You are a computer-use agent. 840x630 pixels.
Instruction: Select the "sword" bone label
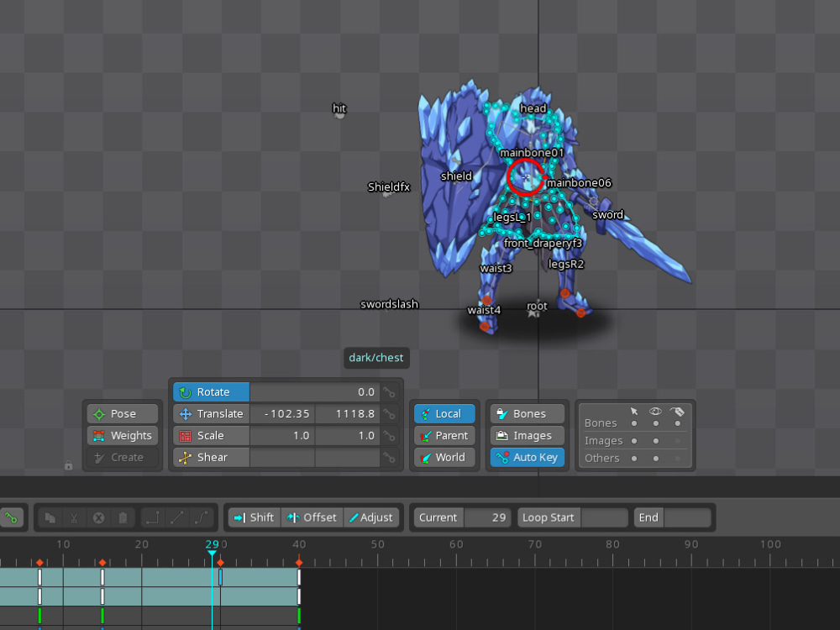tap(607, 215)
